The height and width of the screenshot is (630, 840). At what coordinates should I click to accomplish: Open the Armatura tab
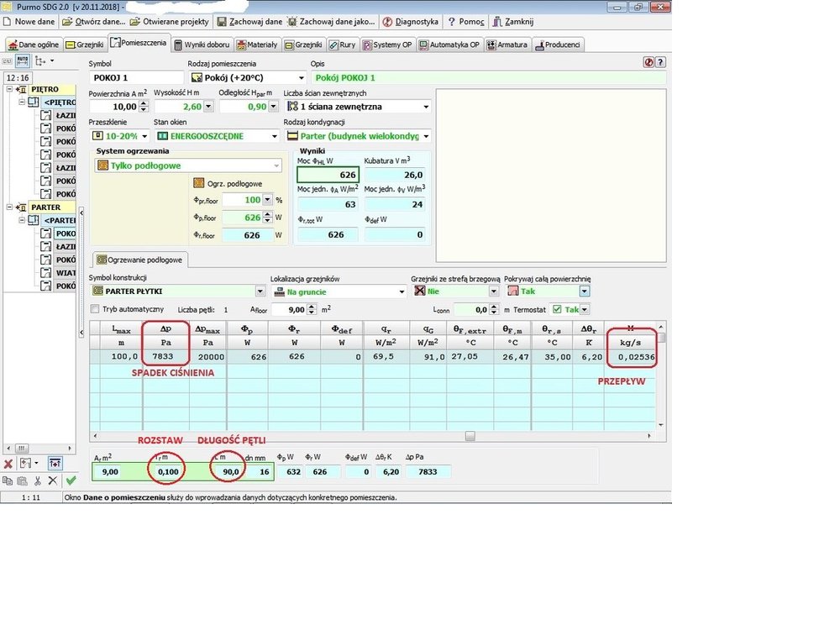(507, 45)
